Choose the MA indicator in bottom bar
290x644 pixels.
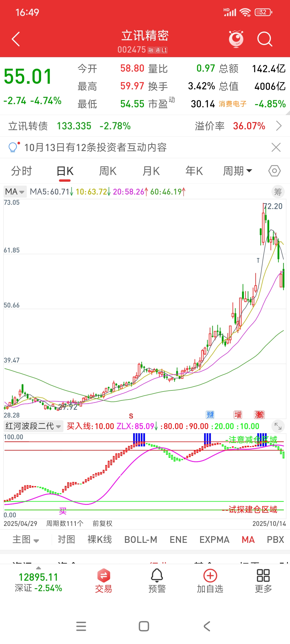click(248, 540)
